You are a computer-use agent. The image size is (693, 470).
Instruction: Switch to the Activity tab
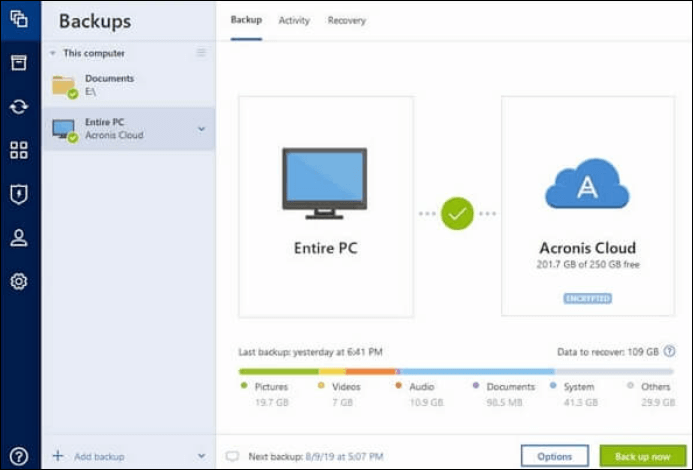(x=294, y=20)
